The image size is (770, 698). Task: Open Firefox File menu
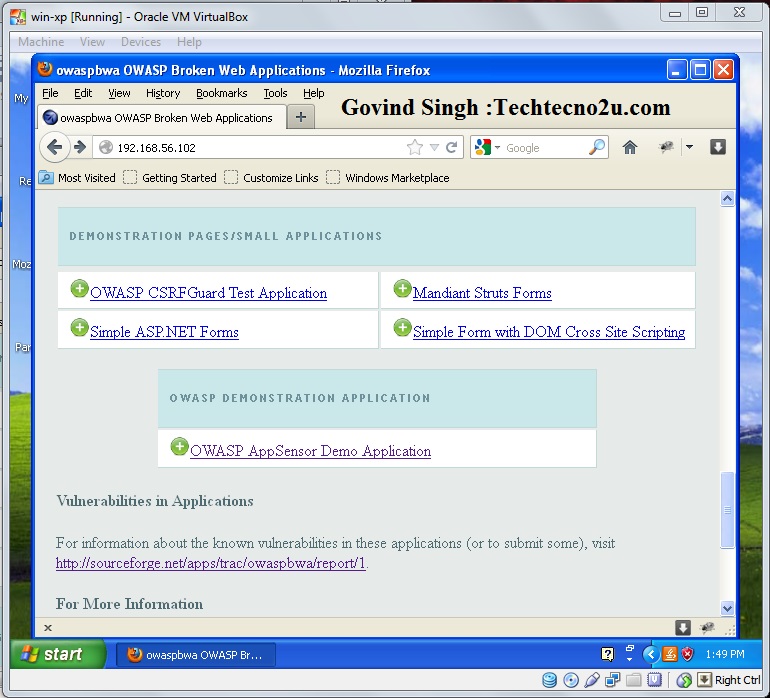coord(50,93)
